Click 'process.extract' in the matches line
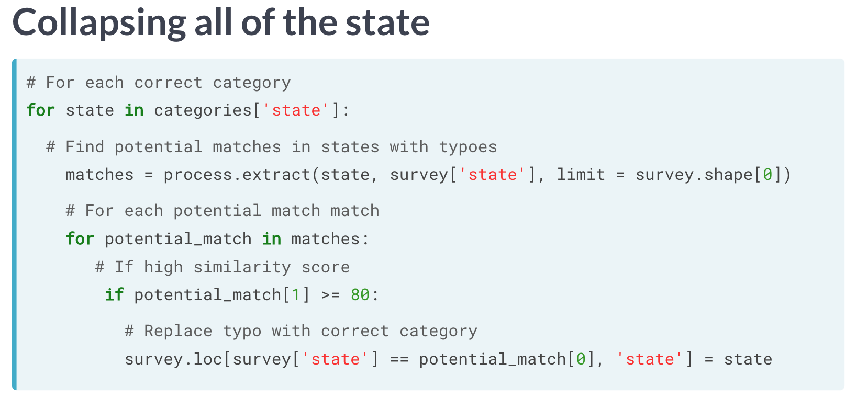Image resolution: width=868 pixels, height=410 pixels. pos(237,175)
